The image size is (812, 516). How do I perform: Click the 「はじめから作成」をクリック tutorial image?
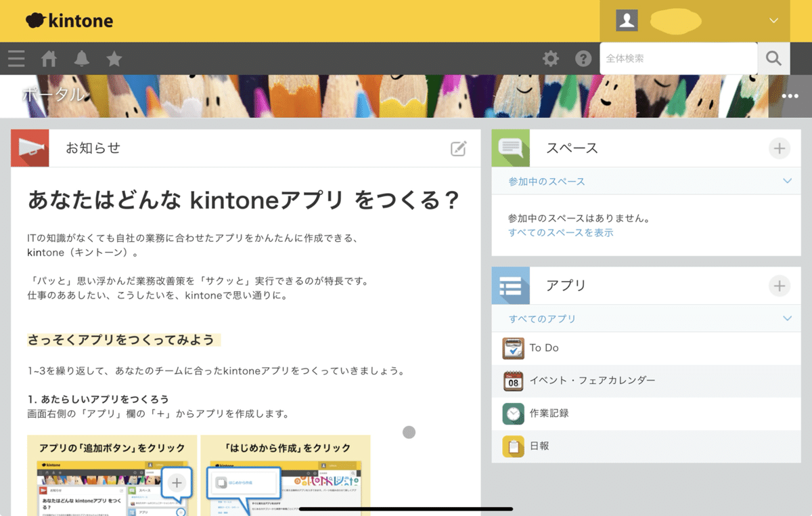click(x=286, y=475)
